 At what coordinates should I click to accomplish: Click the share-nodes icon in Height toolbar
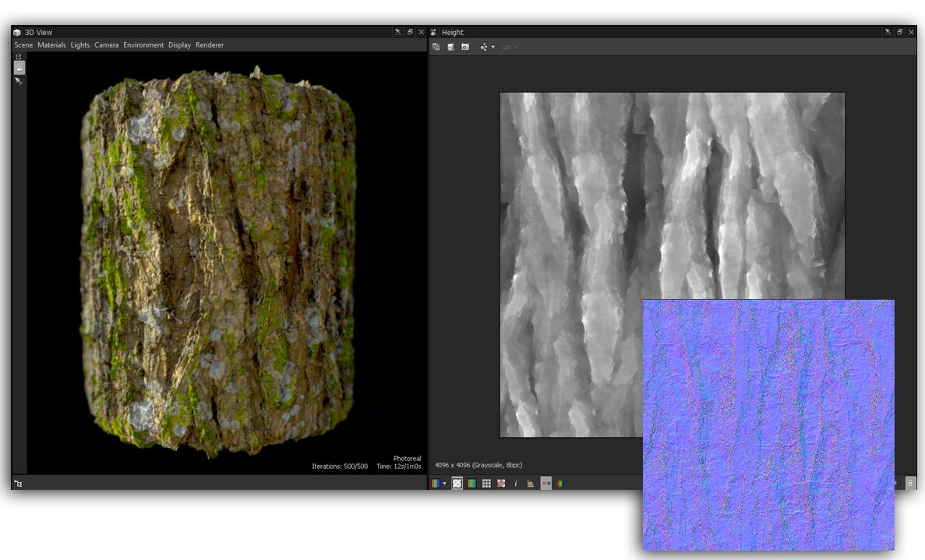484,48
